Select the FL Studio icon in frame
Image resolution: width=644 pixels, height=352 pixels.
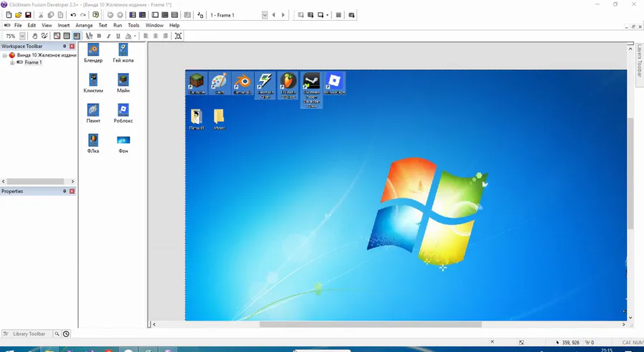coord(288,85)
